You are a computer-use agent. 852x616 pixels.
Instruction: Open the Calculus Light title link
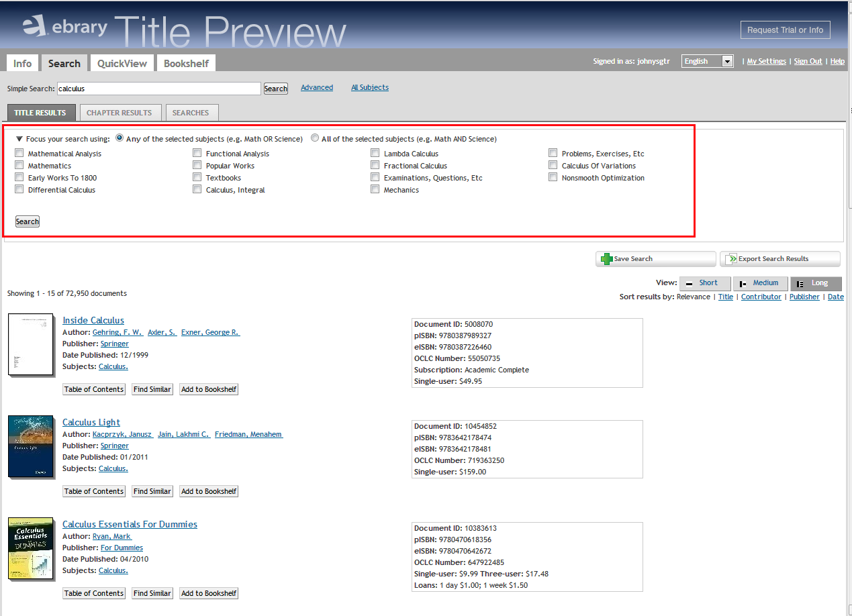click(91, 422)
